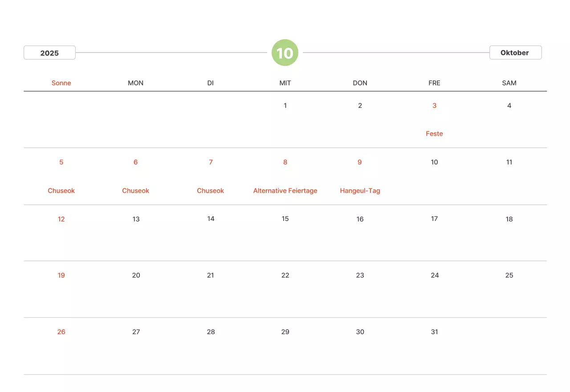Image resolution: width=570 pixels, height=392 pixels.
Task: Select the Chuseok label on October 5
Action: [x=61, y=191]
